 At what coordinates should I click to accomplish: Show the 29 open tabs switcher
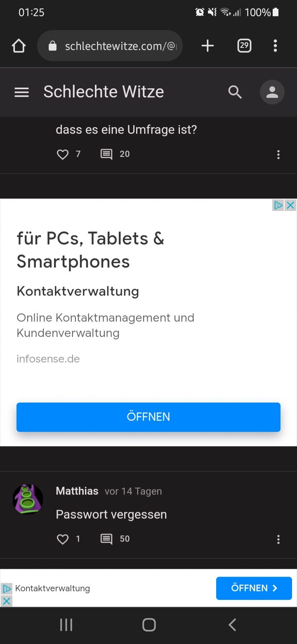pos(244,45)
